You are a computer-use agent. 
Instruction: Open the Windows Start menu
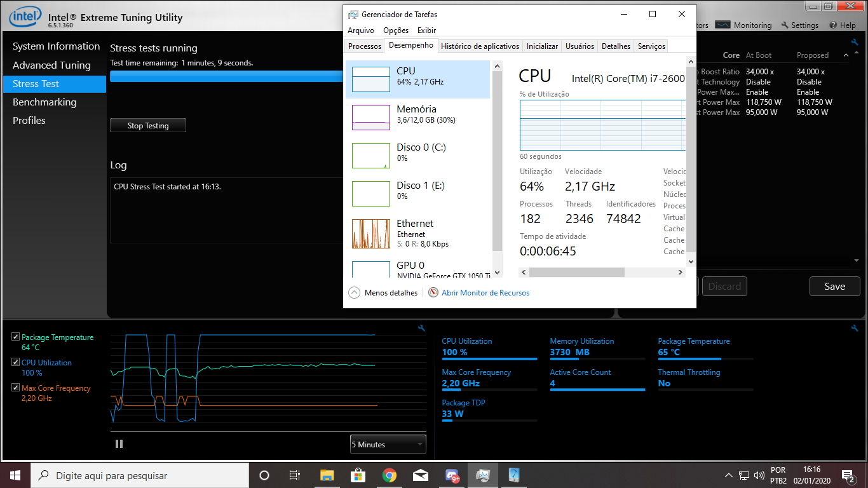point(15,475)
